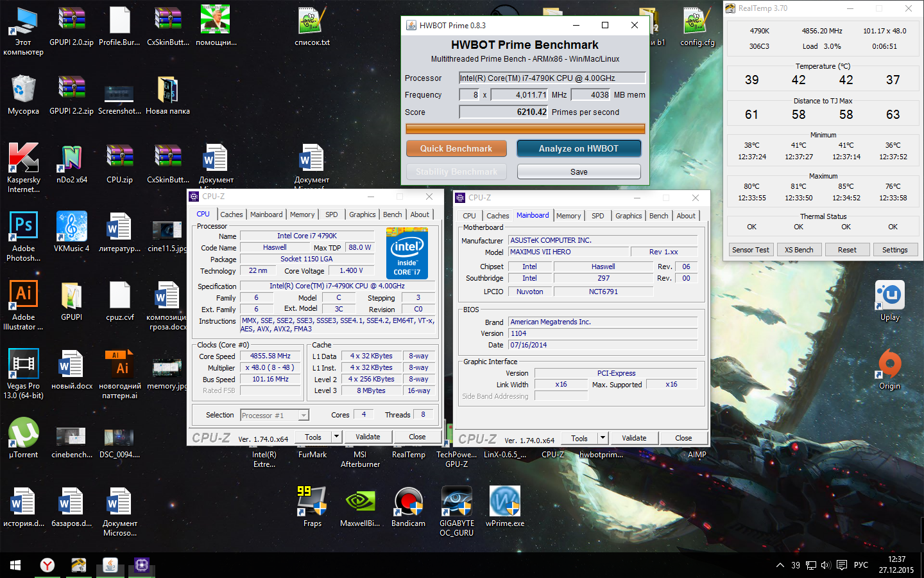Open About tab in right CPU-Z
The image size is (924, 578).
[686, 216]
